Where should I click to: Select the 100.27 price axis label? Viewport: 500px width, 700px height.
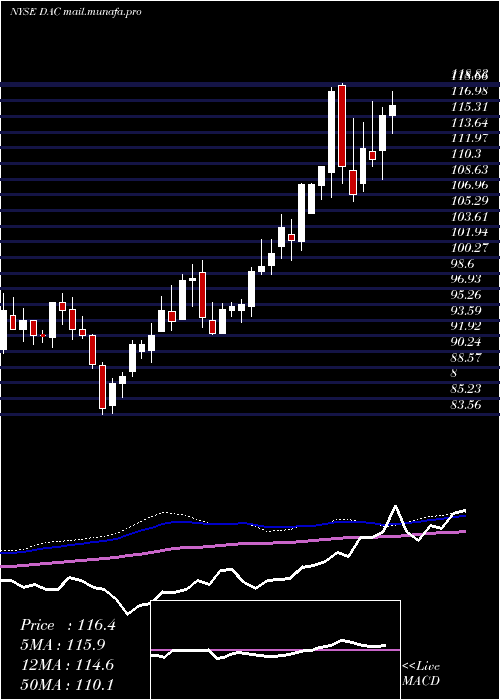click(x=469, y=248)
